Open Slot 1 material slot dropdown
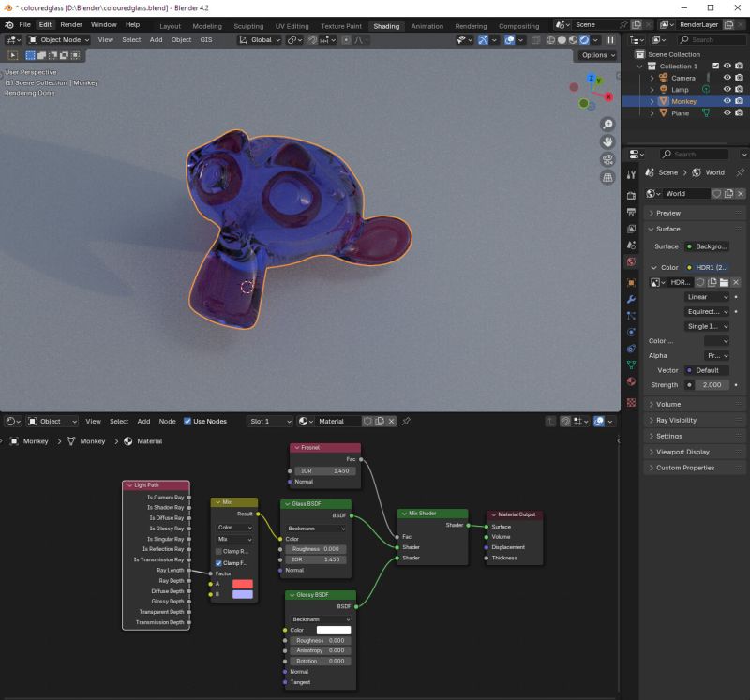The height and width of the screenshot is (700, 750). pyautogui.click(x=270, y=422)
